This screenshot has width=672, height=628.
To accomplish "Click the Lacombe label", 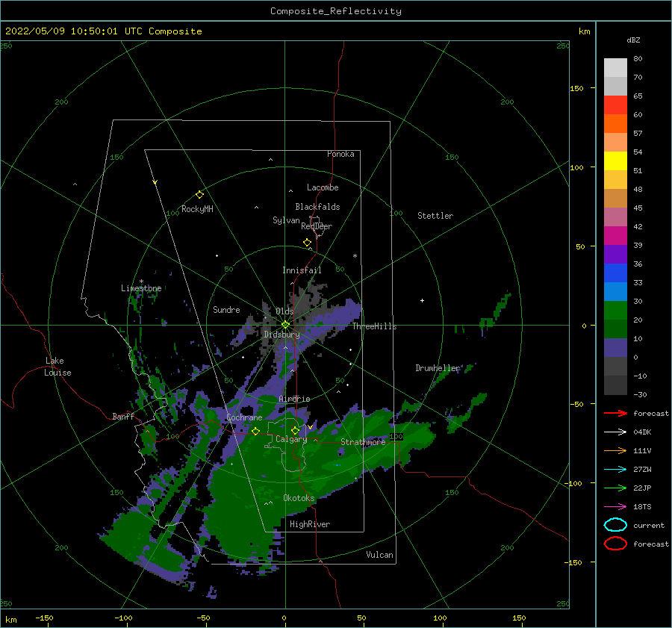I will pyautogui.click(x=323, y=187).
